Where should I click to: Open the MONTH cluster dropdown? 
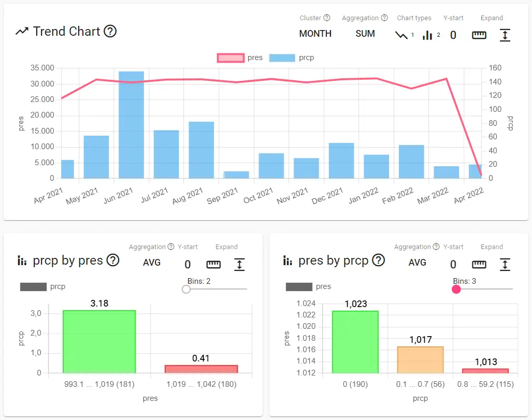click(315, 34)
